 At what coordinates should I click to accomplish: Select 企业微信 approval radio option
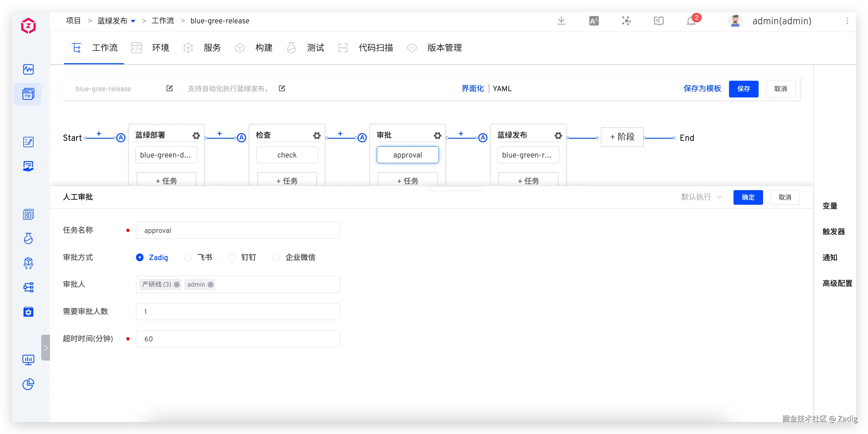[276, 257]
